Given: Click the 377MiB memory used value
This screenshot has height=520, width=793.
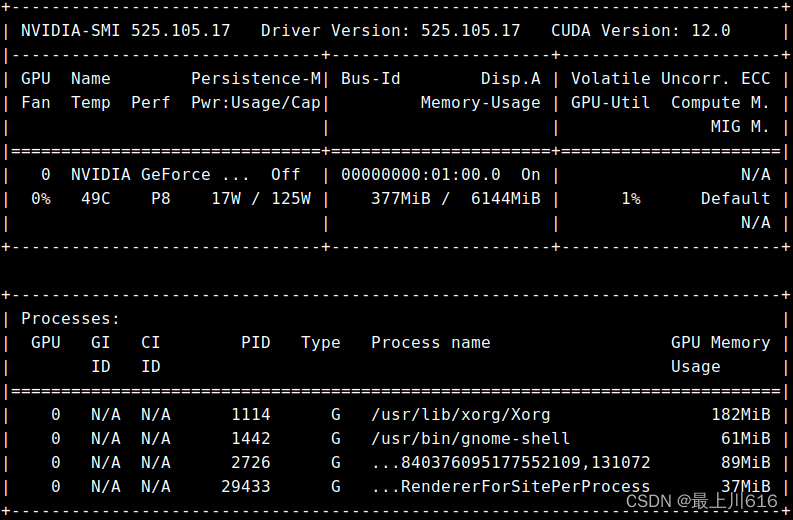Looking at the screenshot, I should click(x=401, y=198).
